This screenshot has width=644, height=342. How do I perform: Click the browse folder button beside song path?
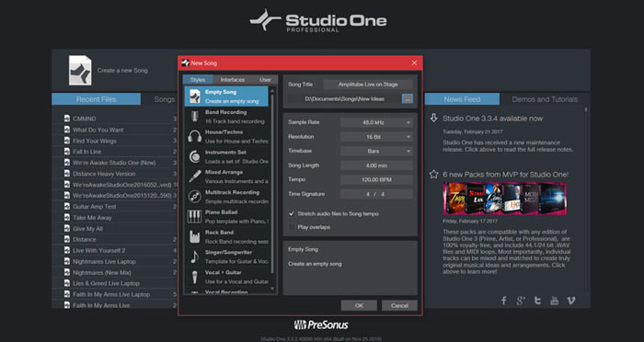(407, 98)
